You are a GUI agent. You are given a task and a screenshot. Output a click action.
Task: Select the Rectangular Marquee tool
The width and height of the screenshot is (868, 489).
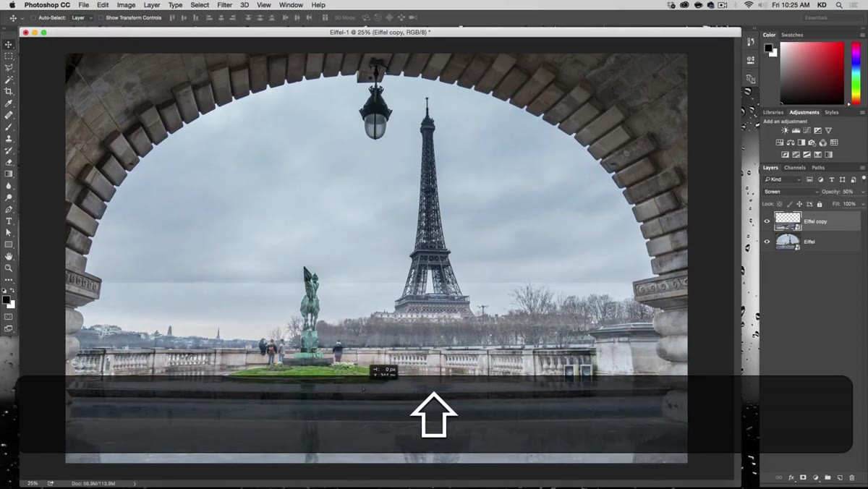tap(9, 56)
